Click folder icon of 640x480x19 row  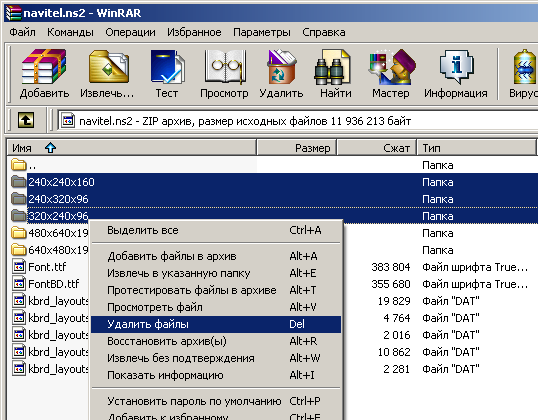tap(19, 250)
